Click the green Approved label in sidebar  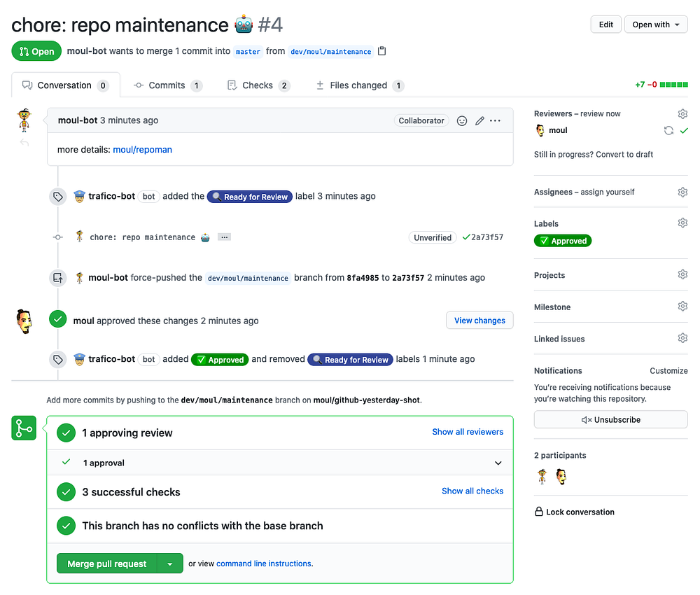563,241
